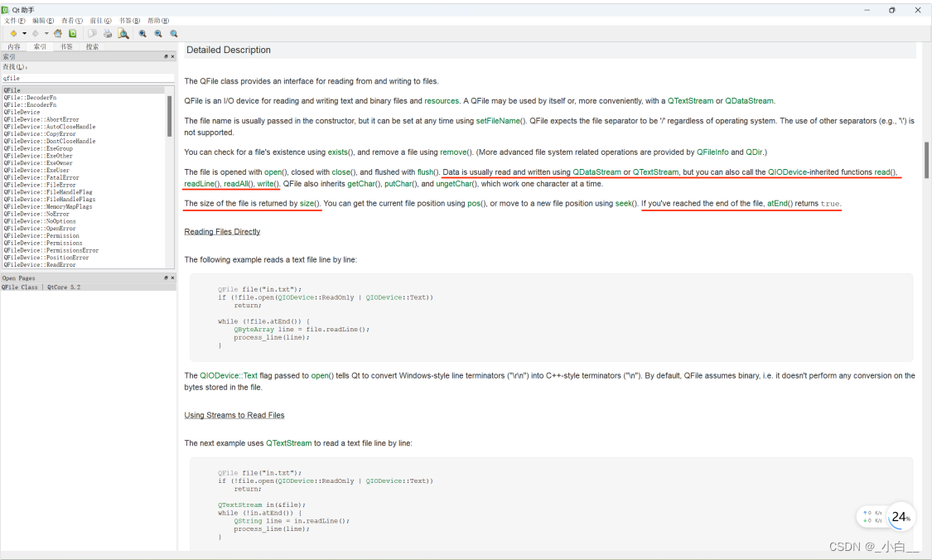This screenshot has width=932, height=560.
Task: Open the 书签(B) menu
Action: tap(129, 21)
